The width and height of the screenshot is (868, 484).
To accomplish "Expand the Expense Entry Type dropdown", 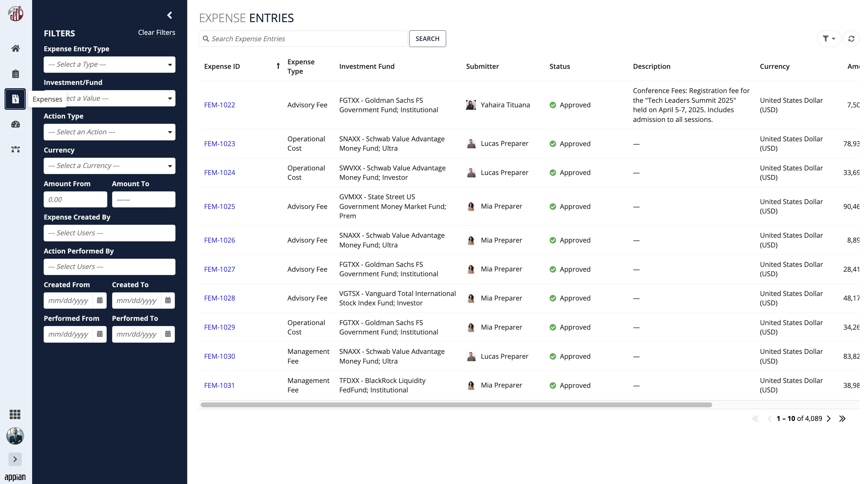I will point(109,64).
